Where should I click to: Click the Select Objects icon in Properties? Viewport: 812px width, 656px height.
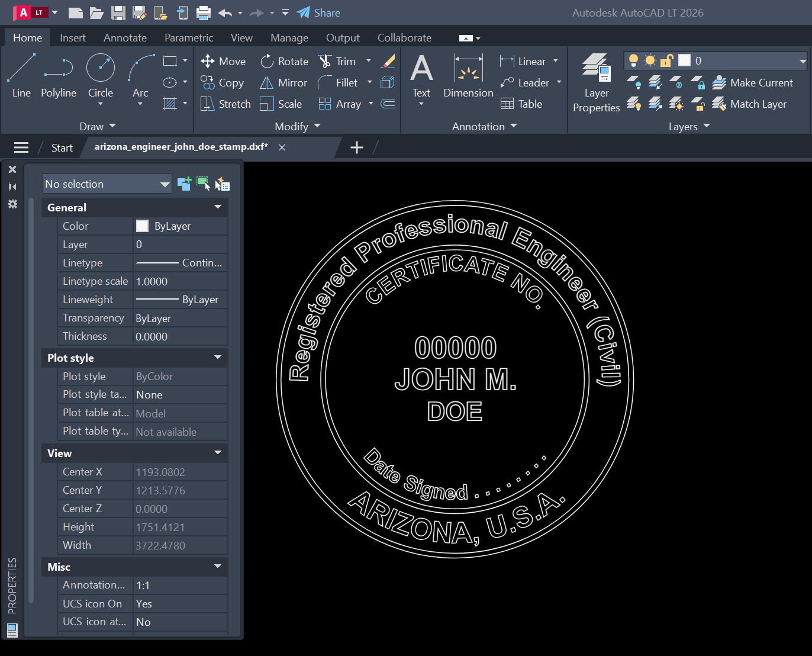pyautogui.click(x=203, y=184)
